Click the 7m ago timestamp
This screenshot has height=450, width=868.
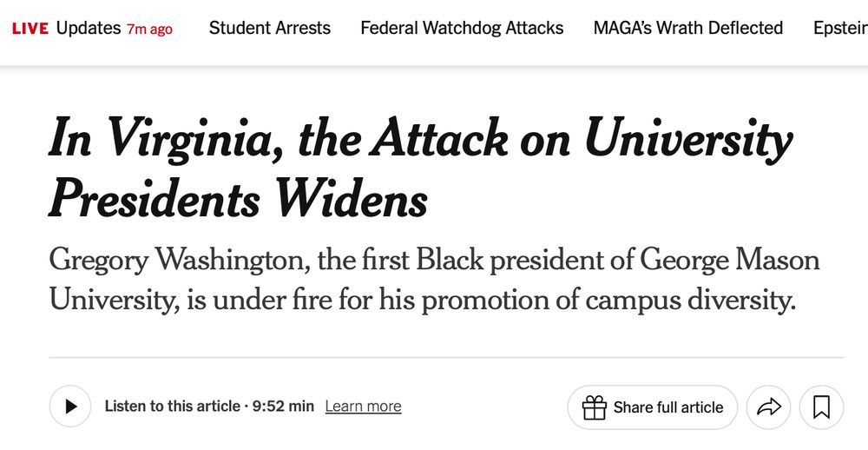click(149, 29)
